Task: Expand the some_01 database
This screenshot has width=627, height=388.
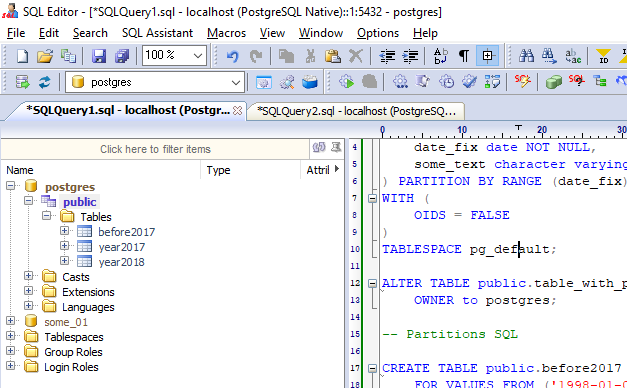Action: (x=11, y=321)
